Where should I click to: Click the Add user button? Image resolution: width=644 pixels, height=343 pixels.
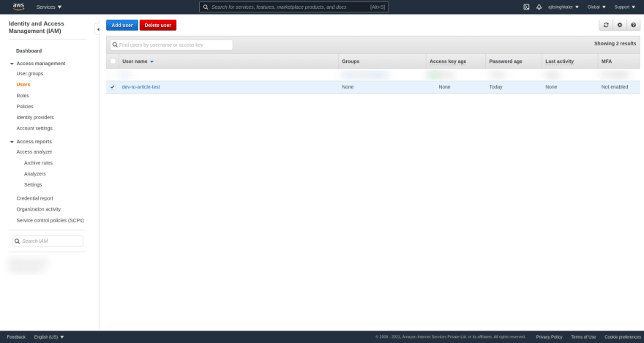pos(122,25)
